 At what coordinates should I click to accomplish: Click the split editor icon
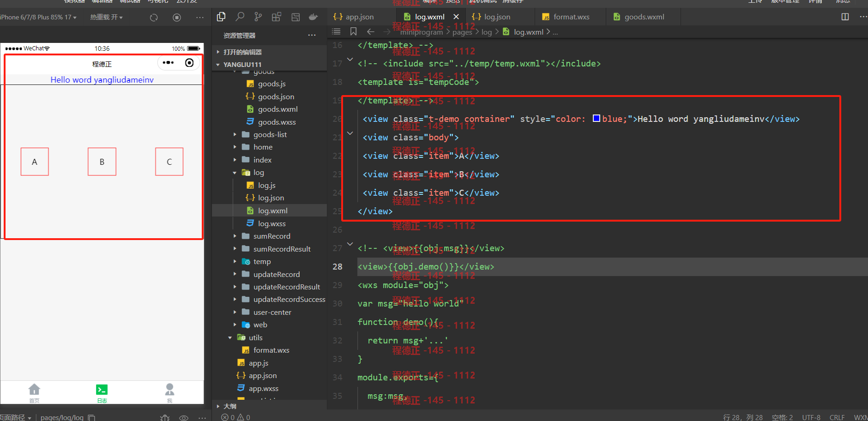click(845, 17)
